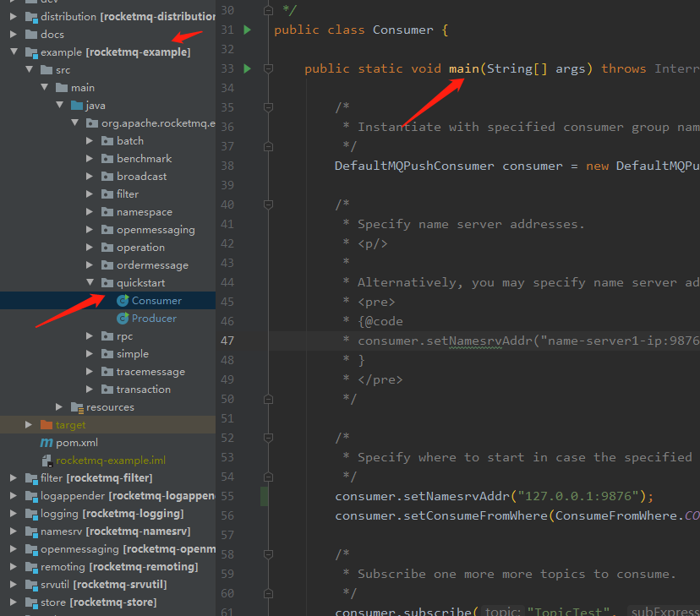
Task: Click the setNamesrvAddr call on line 55
Action: coord(457,496)
